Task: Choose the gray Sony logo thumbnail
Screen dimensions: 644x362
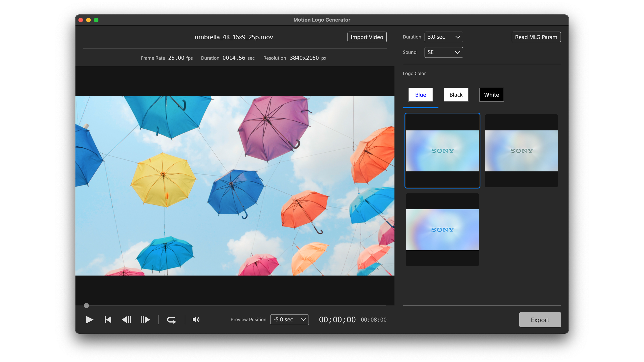Action: pos(521,151)
